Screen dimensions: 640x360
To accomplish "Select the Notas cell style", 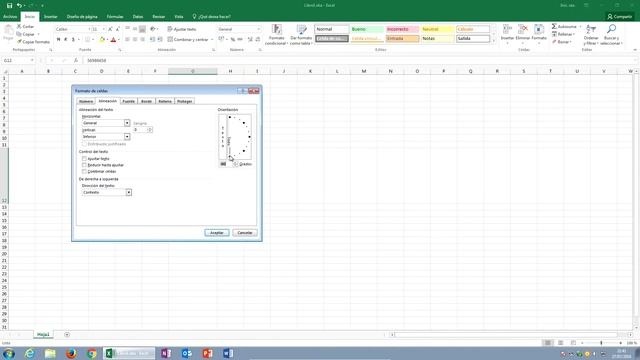I will tap(438, 38).
